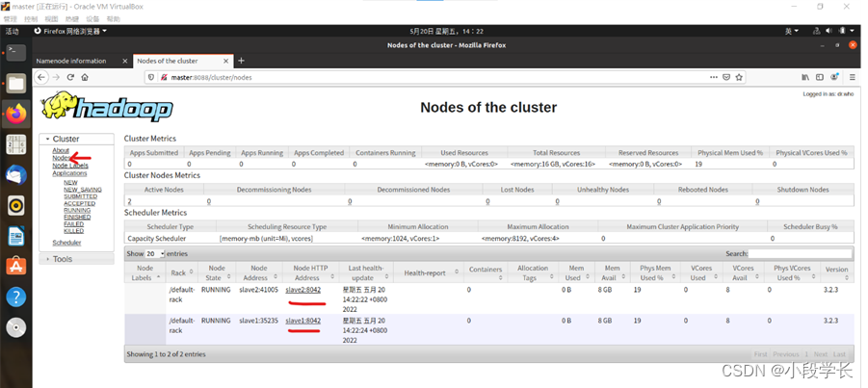Image resolution: width=868 pixels, height=388 pixels.
Task: Open the Node Labels link
Action: coord(70,166)
